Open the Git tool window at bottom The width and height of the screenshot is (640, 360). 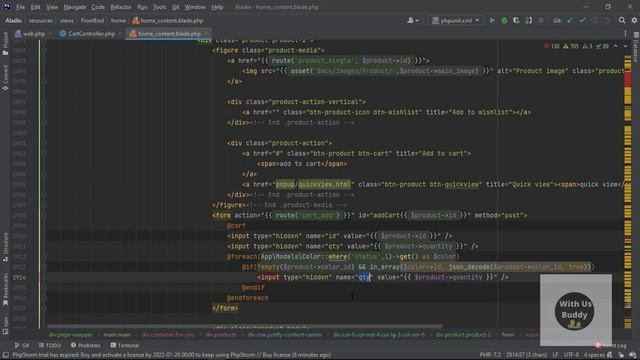tap(22, 345)
